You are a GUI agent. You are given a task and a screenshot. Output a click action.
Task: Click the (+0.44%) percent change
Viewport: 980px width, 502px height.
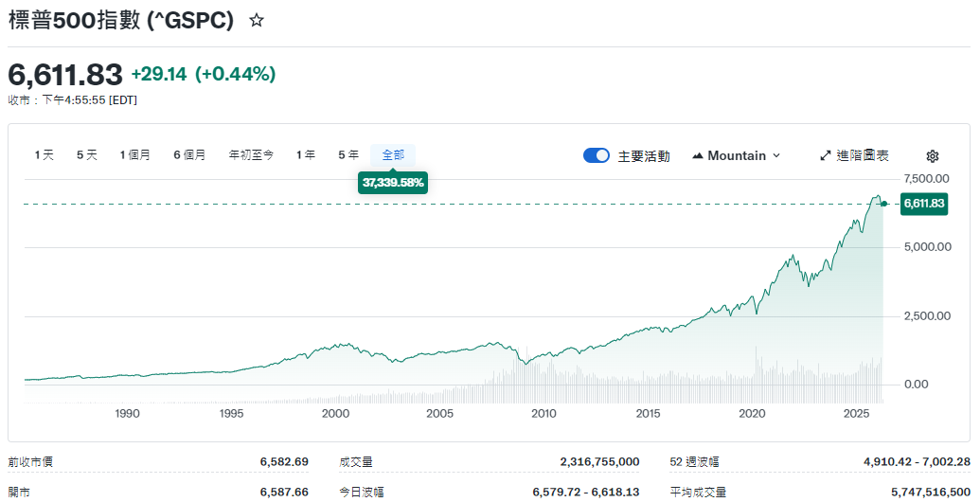(236, 75)
